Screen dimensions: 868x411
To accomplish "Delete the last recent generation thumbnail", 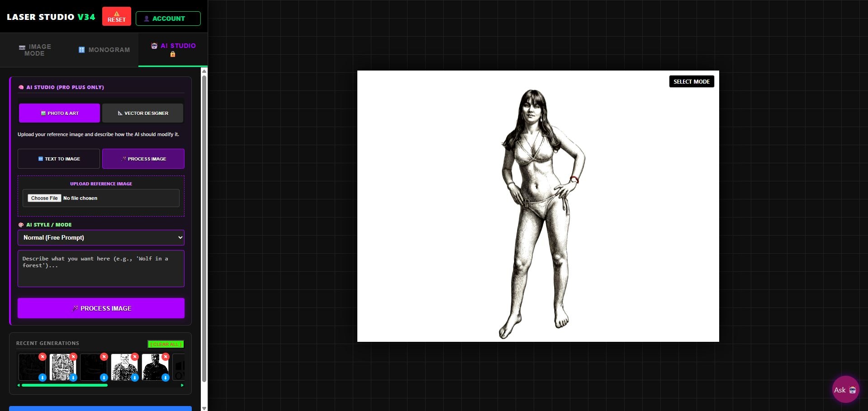I will [x=166, y=357].
